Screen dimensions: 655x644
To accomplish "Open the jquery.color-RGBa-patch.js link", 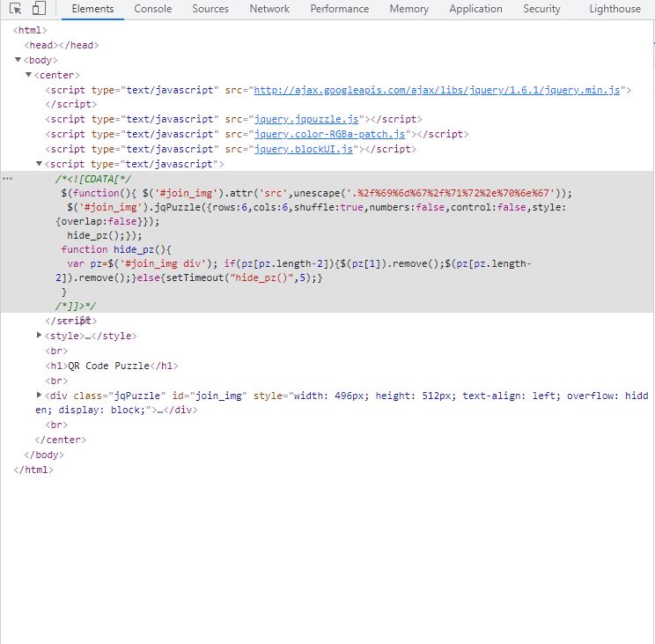I will tap(329, 134).
